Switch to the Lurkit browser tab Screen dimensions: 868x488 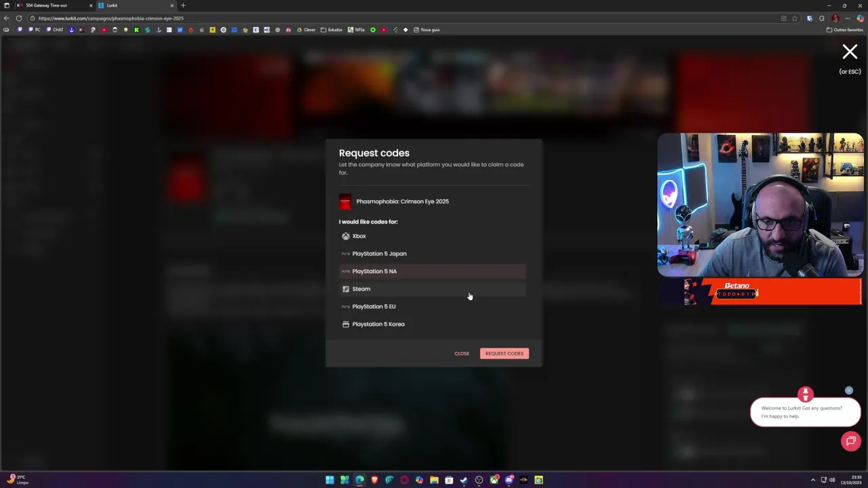pos(136,5)
